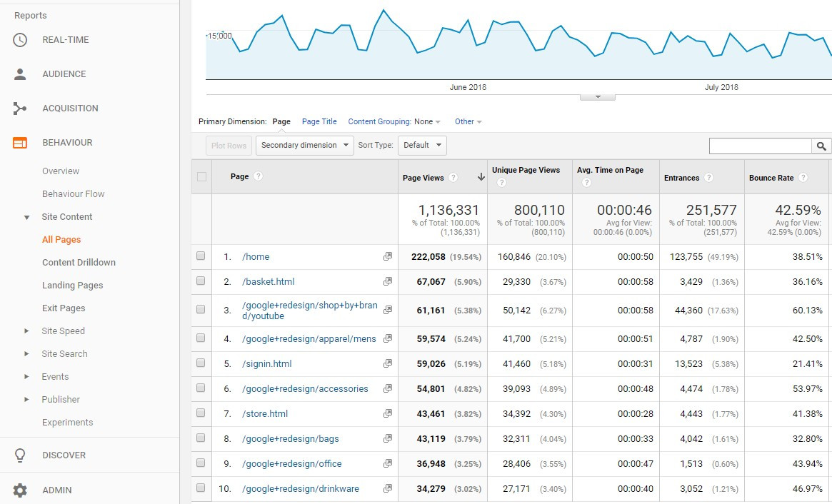
Task: Open the Experiments report
Action: (67, 423)
